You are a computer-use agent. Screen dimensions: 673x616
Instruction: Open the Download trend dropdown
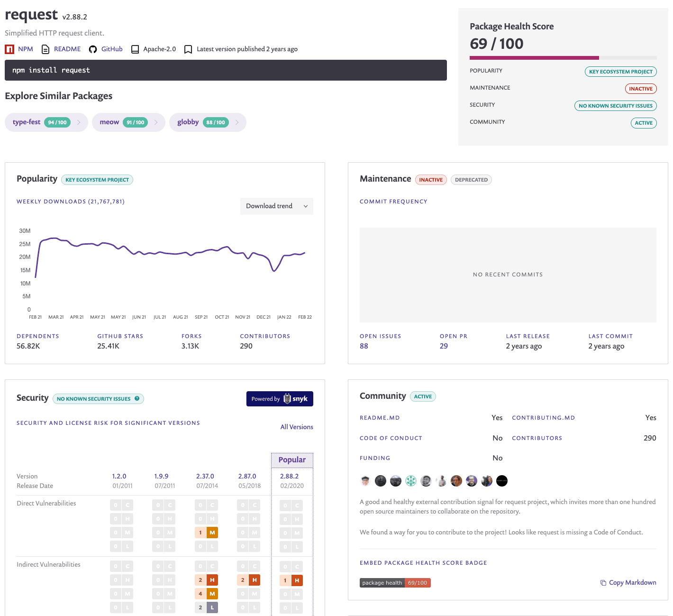[277, 206]
